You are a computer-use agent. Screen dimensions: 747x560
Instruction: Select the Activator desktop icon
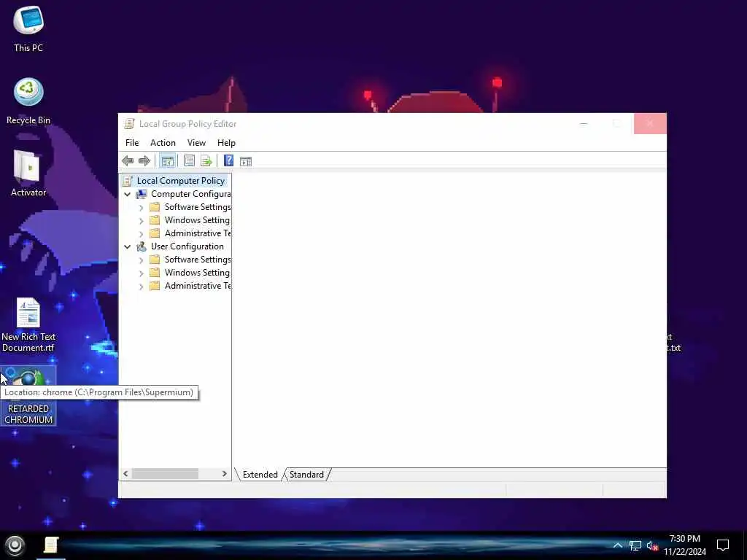[28, 174]
